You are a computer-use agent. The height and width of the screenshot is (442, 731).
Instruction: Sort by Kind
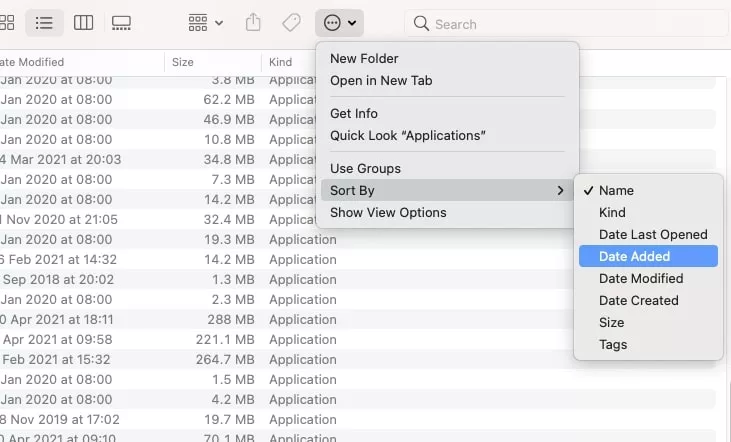coord(648,213)
